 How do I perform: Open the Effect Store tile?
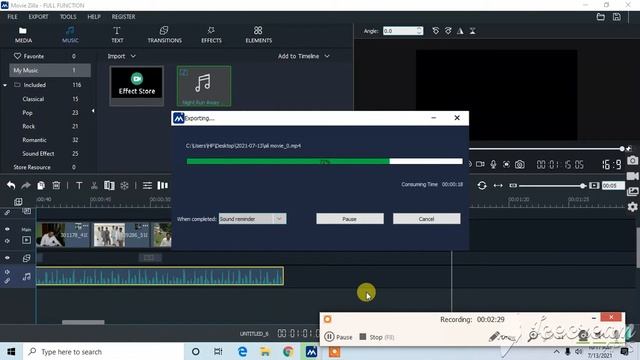[x=137, y=85]
